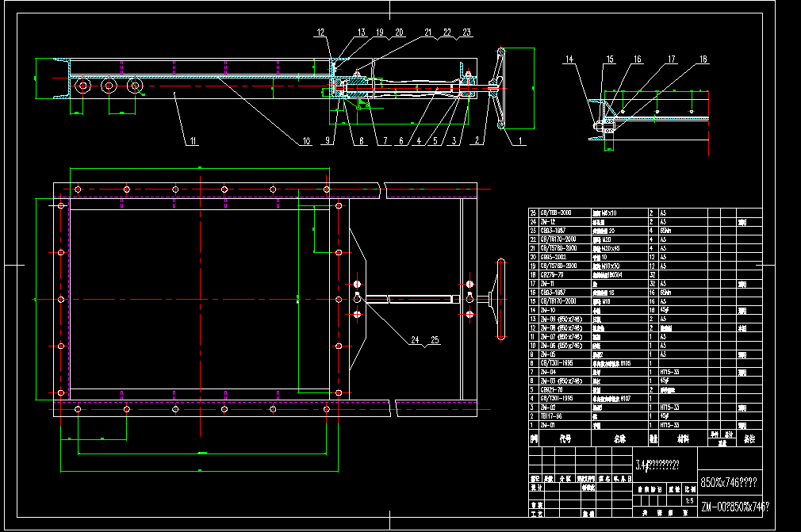
Task: Select the "TB117-66" cell in the parts list
Action: click(x=551, y=416)
